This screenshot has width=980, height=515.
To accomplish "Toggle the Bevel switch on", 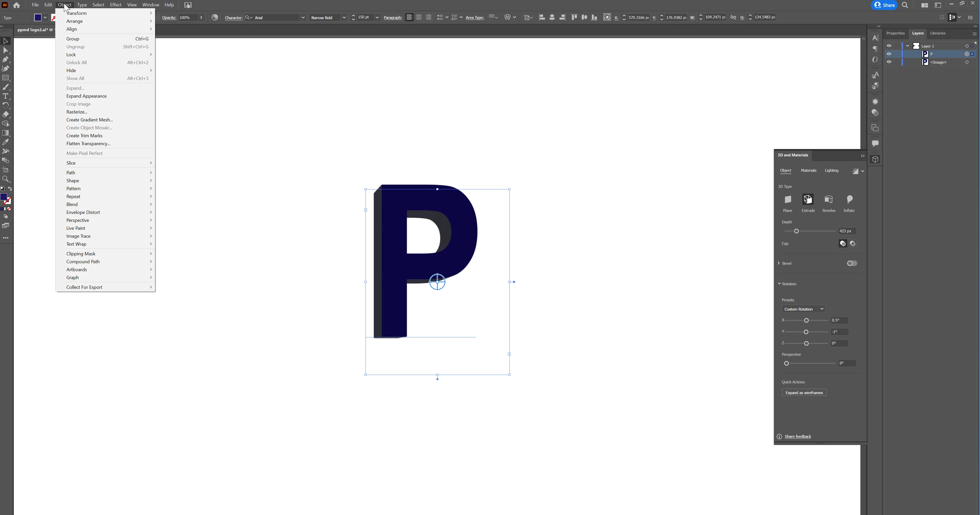I will click(852, 263).
